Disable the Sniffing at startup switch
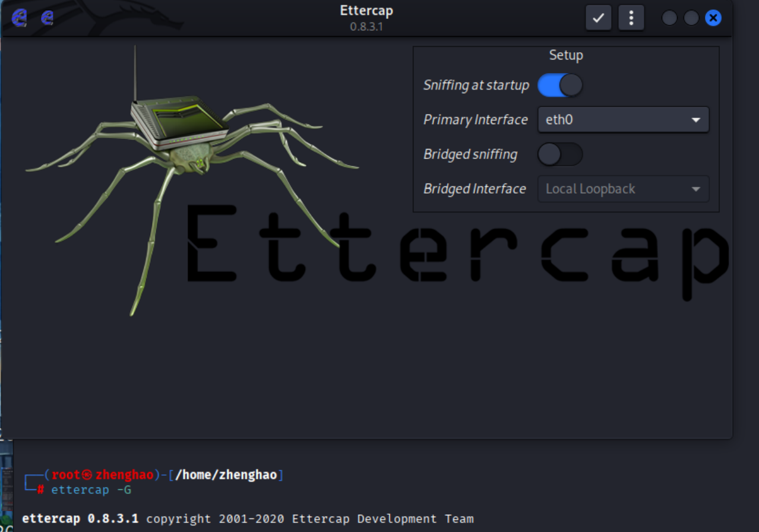This screenshot has height=532, width=759. [x=560, y=85]
